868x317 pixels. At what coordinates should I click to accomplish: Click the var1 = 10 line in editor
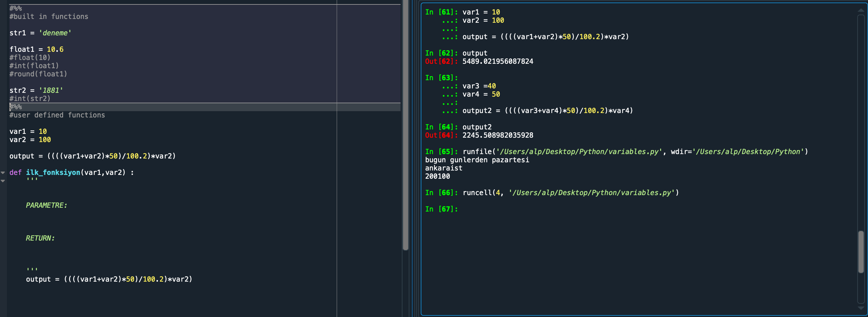click(x=28, y=132)
